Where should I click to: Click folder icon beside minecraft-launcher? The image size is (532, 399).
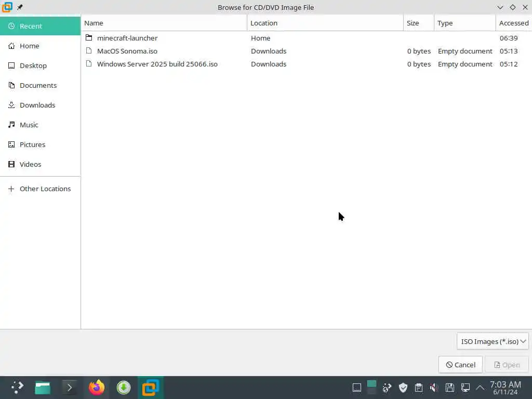89,37
